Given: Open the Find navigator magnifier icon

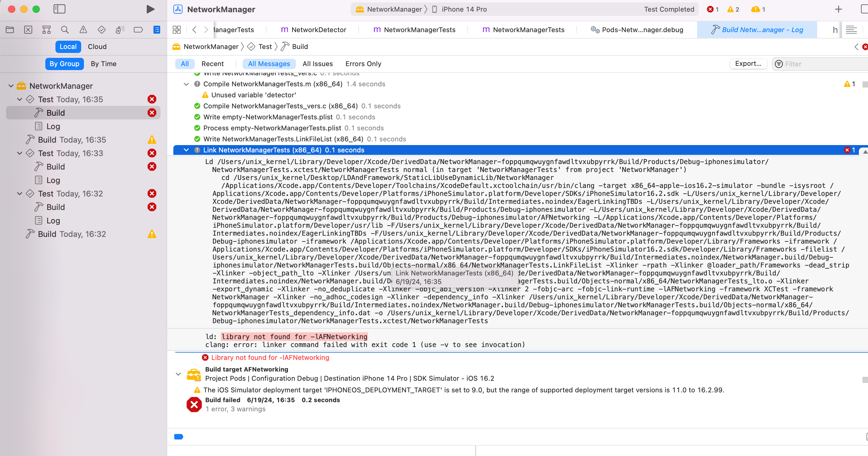Looking at the screenshot, I should (65, 30).
